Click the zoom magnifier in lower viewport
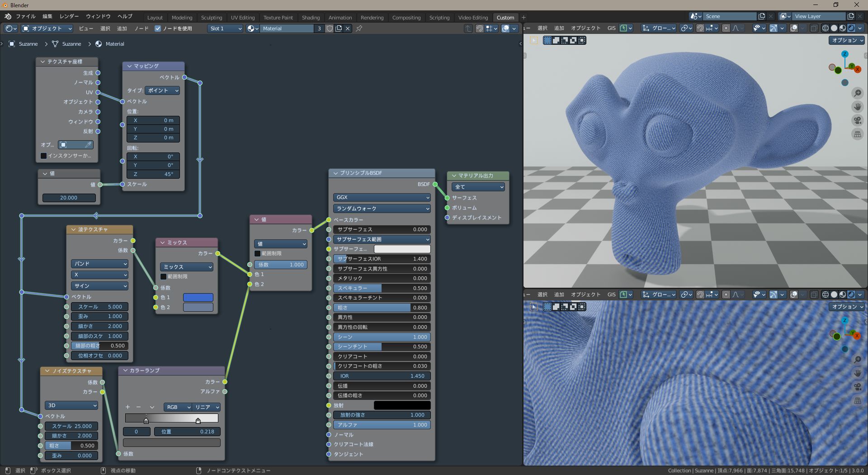The height and width of the screenshot is (475, 868). [857, 360]
